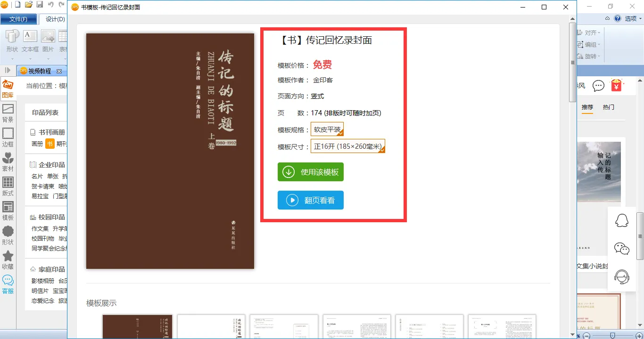Select the first brown cover thumbnail under 模板展示
The width and height of the screenshot is (644, 339).
coord(137,327)
